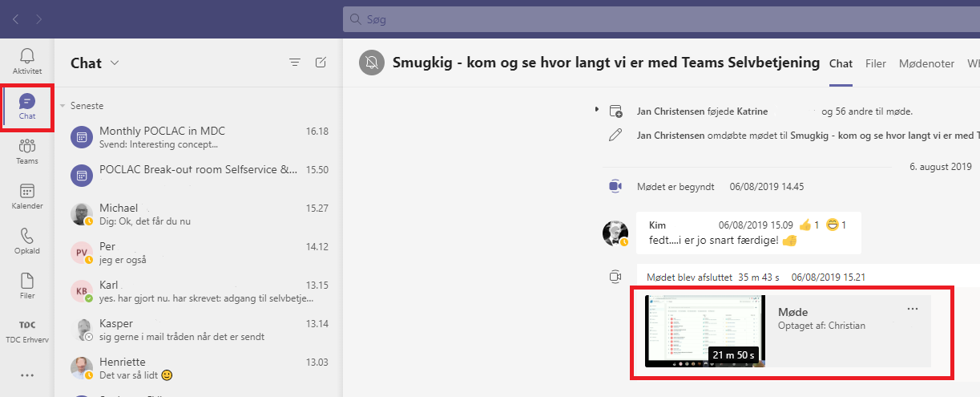Click the meeting ended camera icon
Viewport: 980px width, 397px height.
pyautogui.click(x=615, y=276)
